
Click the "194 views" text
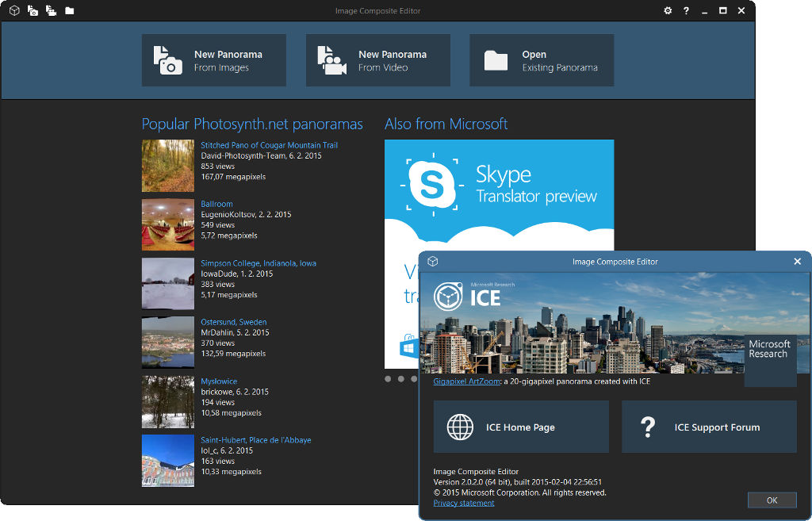[x=217, y=402]
